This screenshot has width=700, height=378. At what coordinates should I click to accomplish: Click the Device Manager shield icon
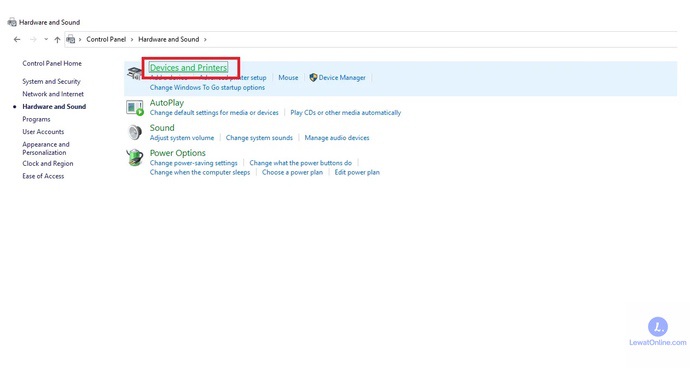(x=313, y=78)
